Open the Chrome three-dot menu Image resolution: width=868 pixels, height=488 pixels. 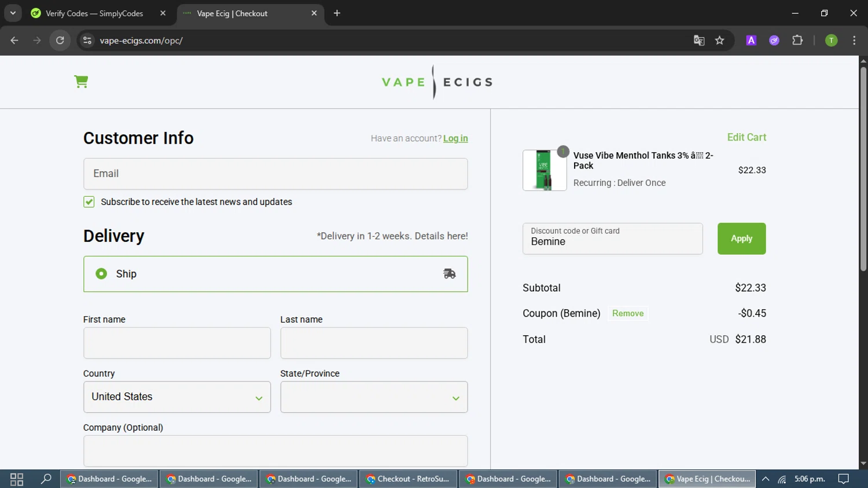(x=854, y=41)
